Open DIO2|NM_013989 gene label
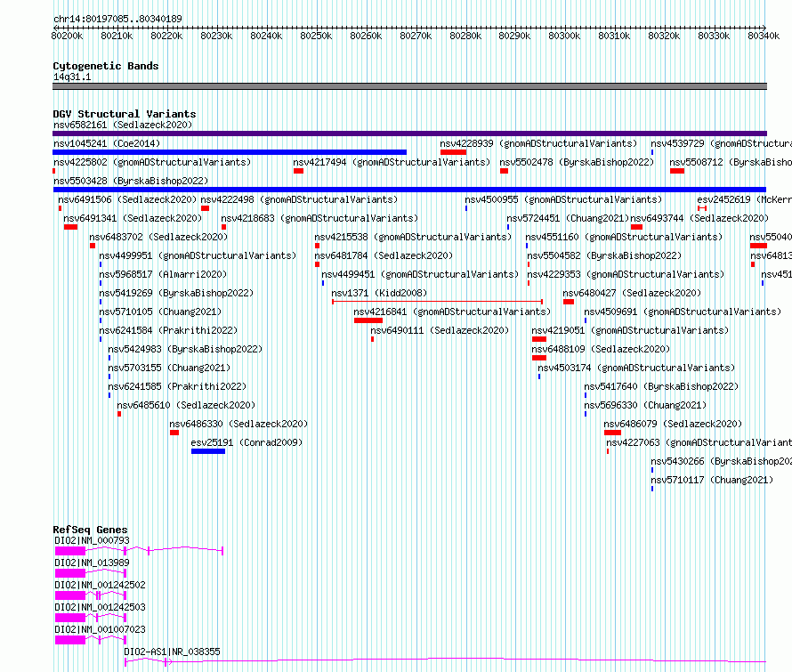The height and width of the screenshot is (672, 792). (x=92, y=563)
